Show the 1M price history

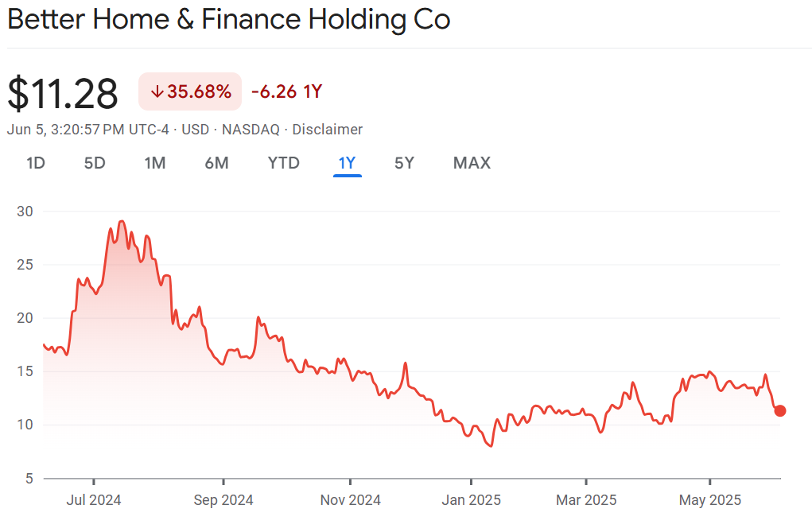(154, 163)
